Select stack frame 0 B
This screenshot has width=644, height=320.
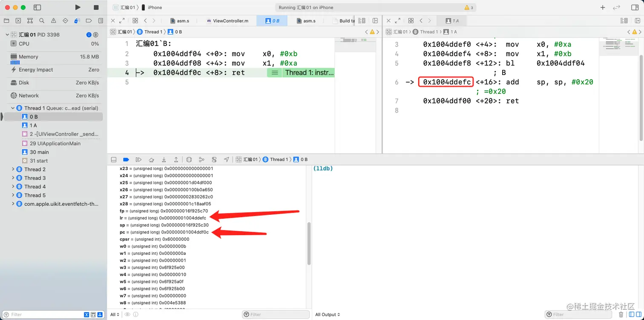pyautogui.click(x=53, y=117)
